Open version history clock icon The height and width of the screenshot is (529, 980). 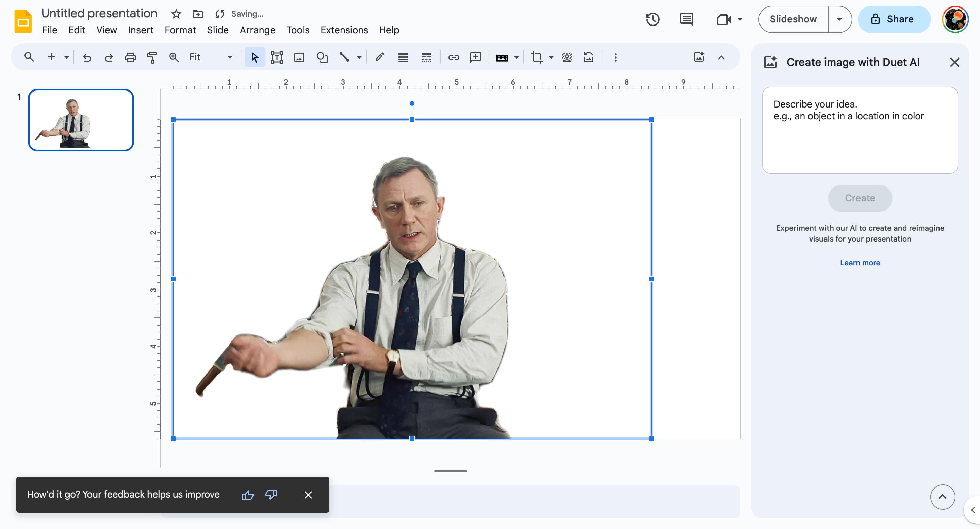pyautogui.click(x=652, y=19)
